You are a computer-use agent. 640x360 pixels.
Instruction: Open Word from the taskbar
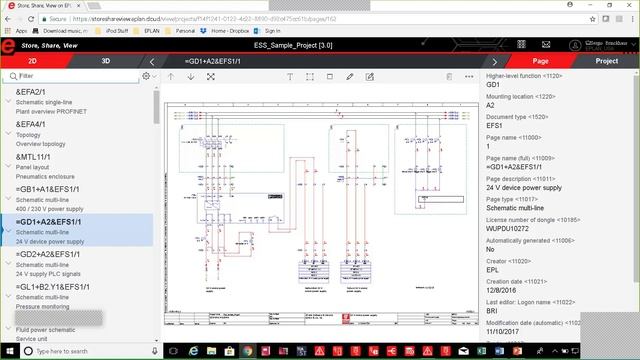(499, 351)
